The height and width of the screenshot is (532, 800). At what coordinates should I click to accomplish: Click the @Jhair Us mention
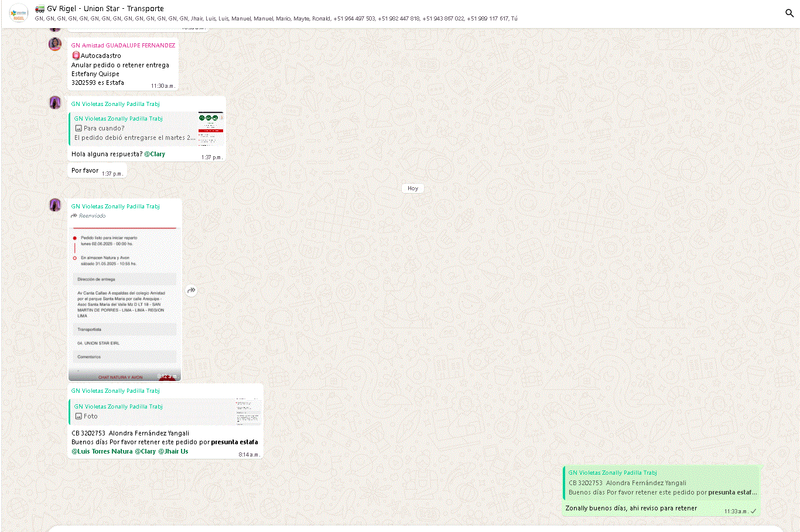coord(173,451)
